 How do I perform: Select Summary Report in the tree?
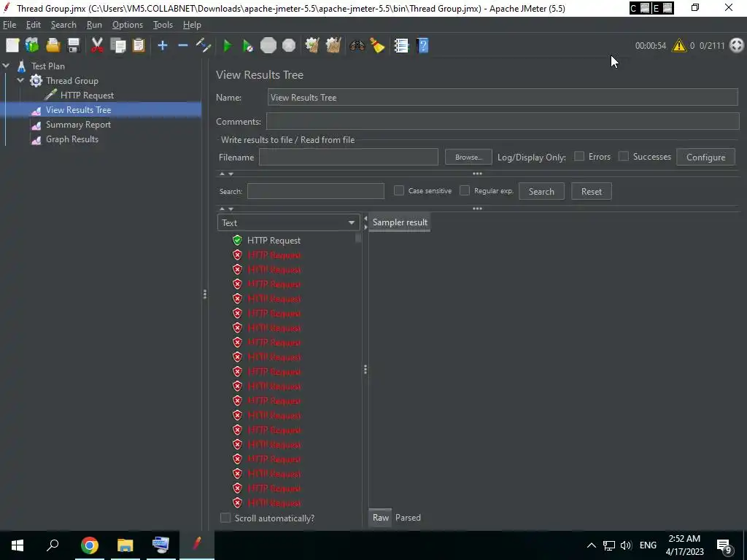point(78,125)
